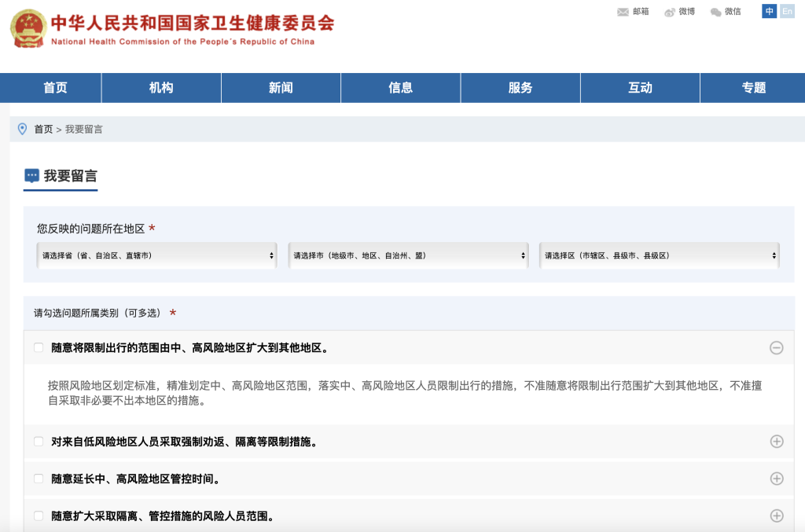
Task: Go to the 服务 navigation tab
Action: point(520,88)
